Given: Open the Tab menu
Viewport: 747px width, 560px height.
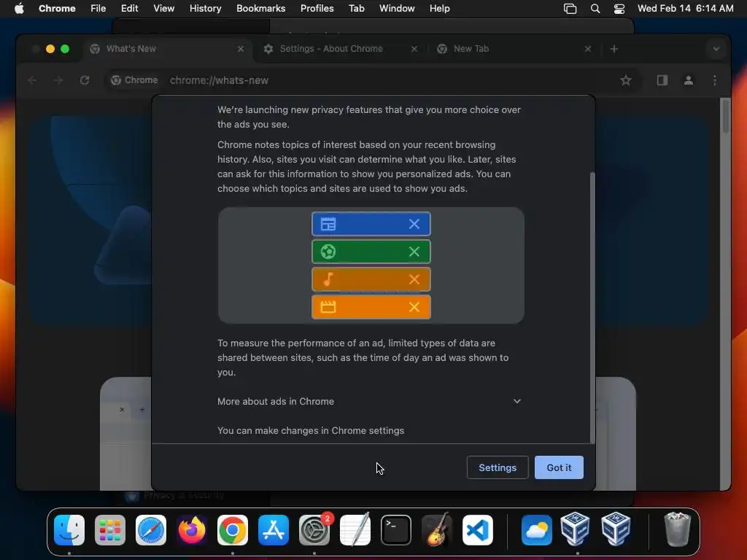Looking at the screenshot, I should 356,9.
